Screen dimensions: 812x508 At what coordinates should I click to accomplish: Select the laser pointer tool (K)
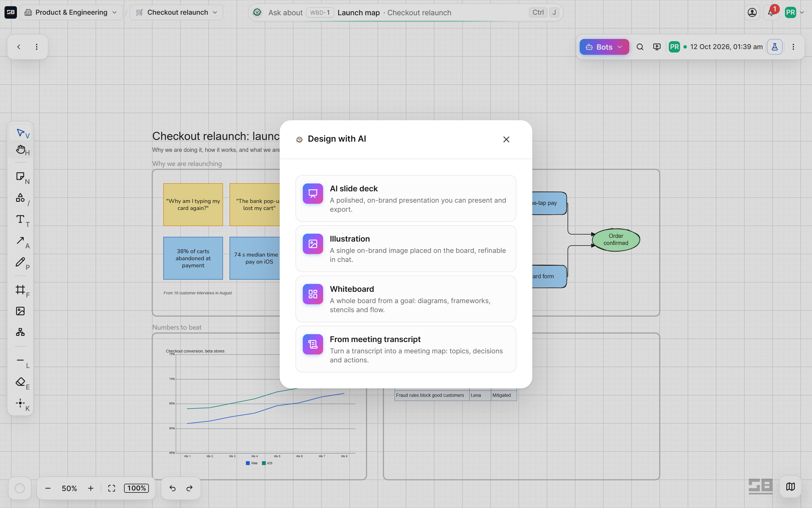(21, 403)
